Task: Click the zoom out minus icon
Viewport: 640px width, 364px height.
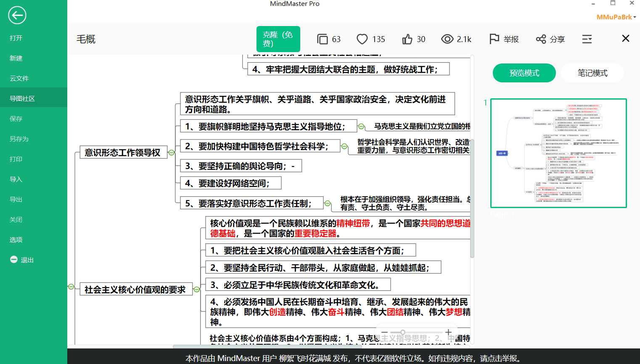Action: [384, 332]
